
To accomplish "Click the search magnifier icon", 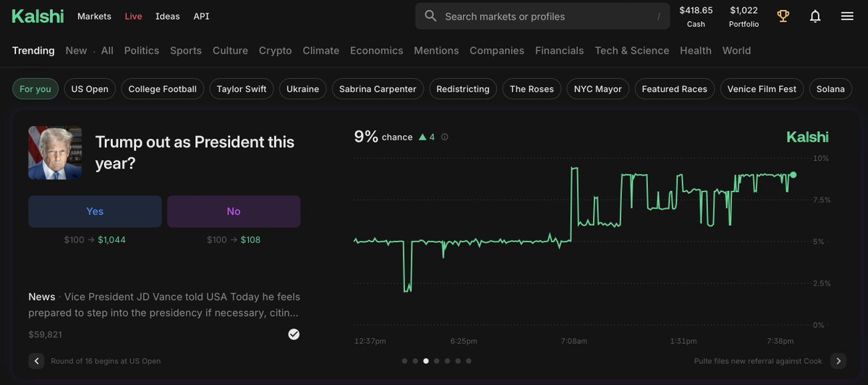I will pyautogui.click(x=430, y=16).
